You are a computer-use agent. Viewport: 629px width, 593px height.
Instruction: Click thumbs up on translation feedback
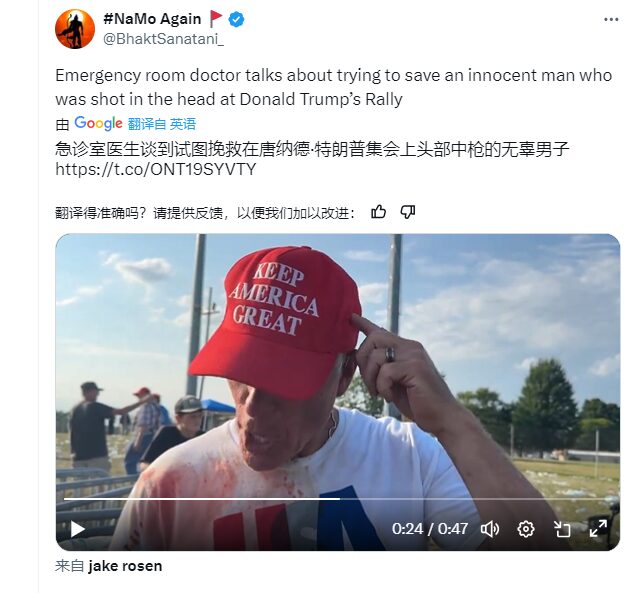(x=378, y=211)
